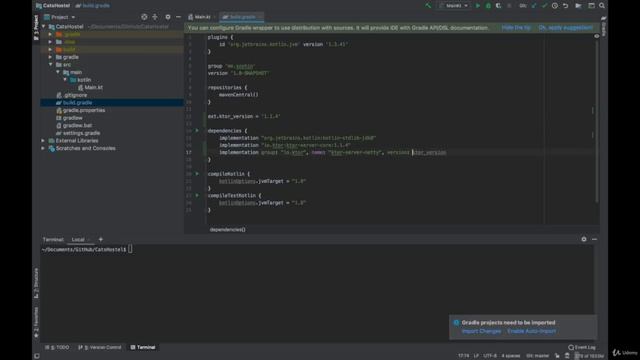The width and height of the screenshot is (640, 360).
Task: Run dependencies block gutter arrow
Action: 197,131
